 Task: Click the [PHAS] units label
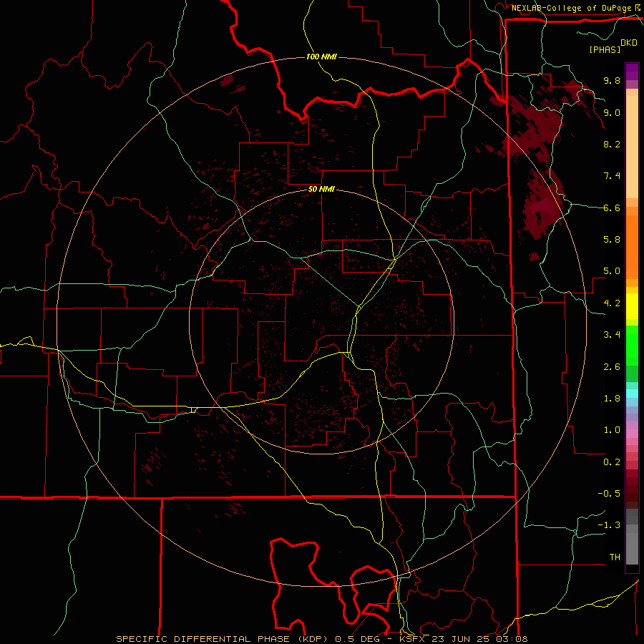[605, 49]
